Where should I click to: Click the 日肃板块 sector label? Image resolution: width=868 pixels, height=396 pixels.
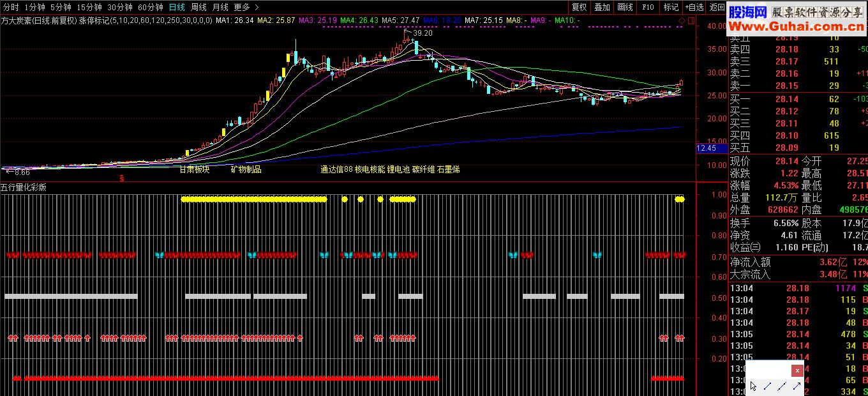pyautogui.click(x=194, y=170)
